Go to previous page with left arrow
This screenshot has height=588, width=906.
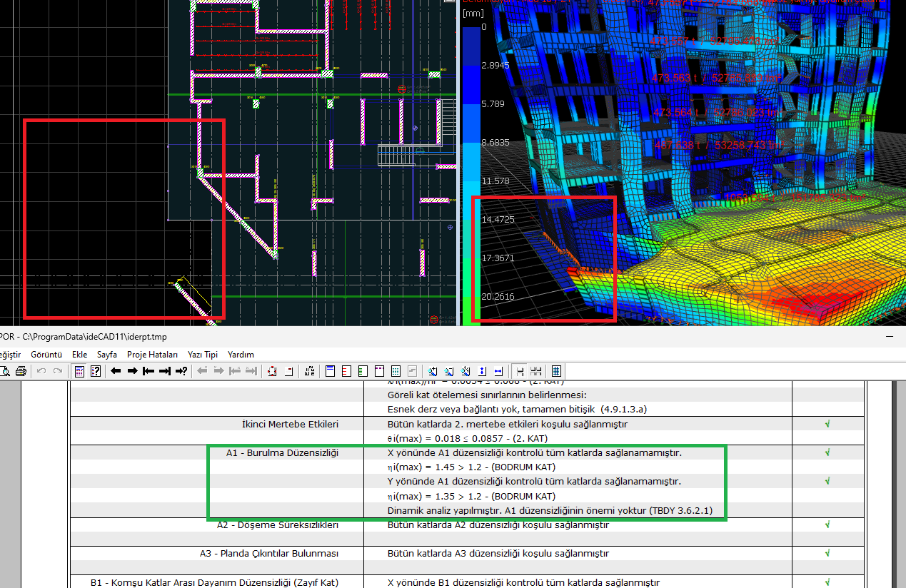click(x=116, y=371)
